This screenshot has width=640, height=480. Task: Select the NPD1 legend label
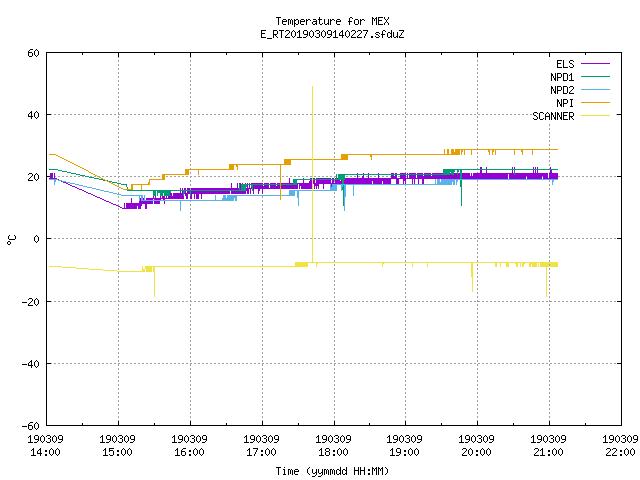pyautogui.click(x=562, y=77)
